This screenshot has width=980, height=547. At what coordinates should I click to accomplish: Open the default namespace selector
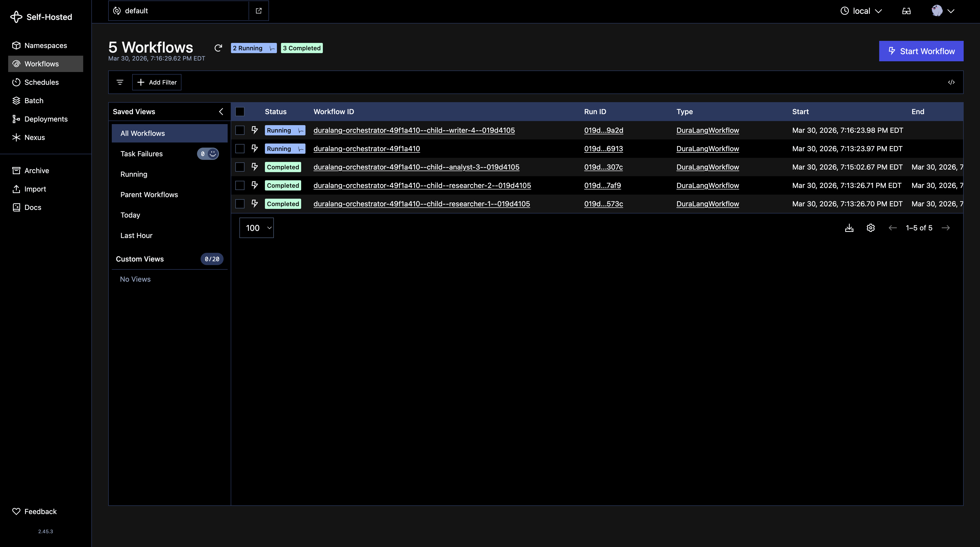(x=178, y=11)
